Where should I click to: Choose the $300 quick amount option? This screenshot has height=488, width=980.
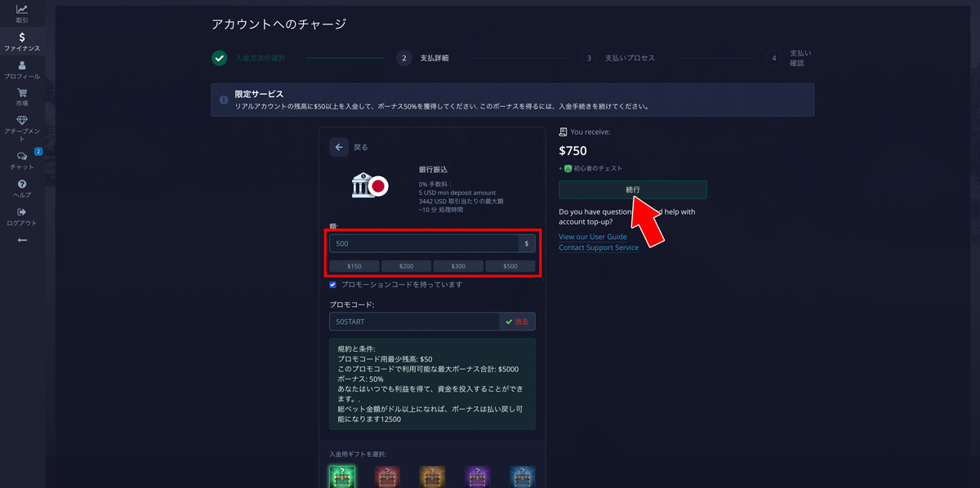(x=458, y=265)
